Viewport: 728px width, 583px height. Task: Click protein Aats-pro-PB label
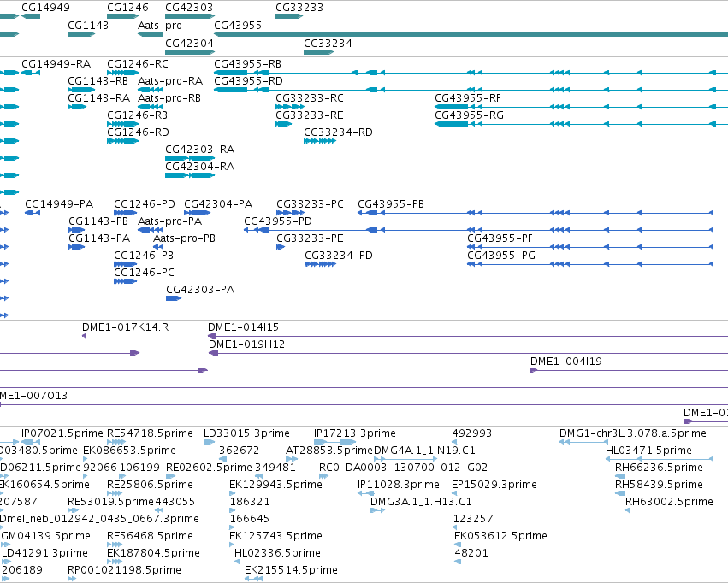(x=184, y=238)
